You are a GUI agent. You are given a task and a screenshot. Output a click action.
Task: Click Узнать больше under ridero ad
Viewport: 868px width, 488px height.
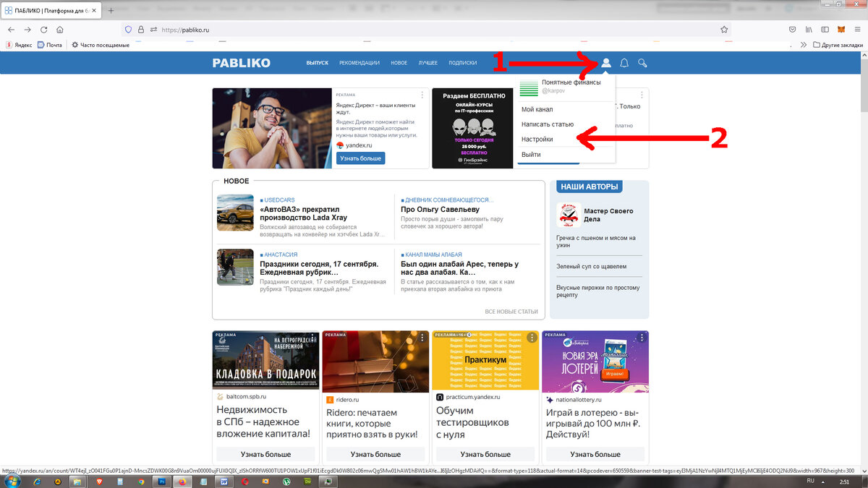(375, 454)
